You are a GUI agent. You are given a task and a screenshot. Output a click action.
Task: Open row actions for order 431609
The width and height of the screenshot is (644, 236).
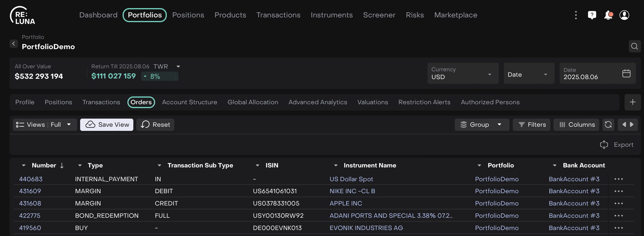coord(618,191)
